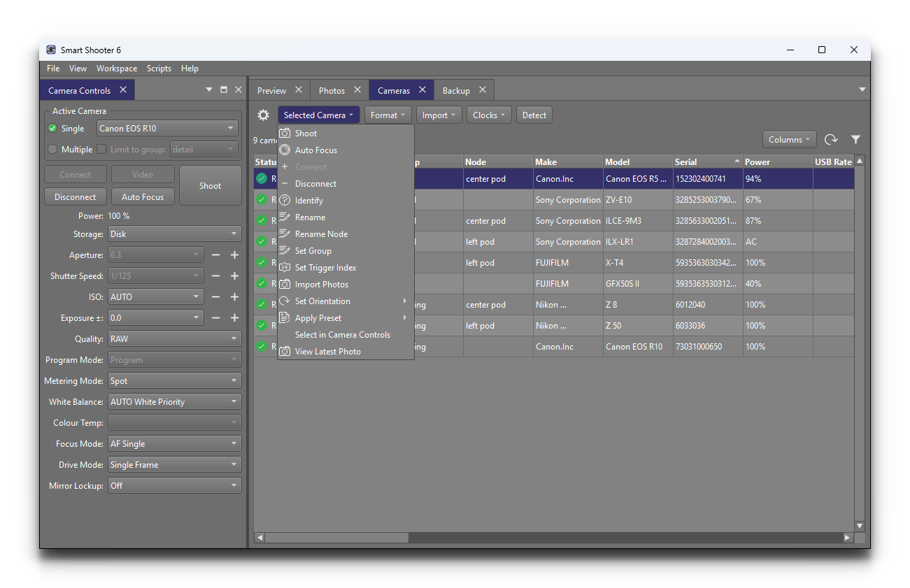The image size is (910, 588).
Task: Open the Workspace menu
Action: (117, 69)
